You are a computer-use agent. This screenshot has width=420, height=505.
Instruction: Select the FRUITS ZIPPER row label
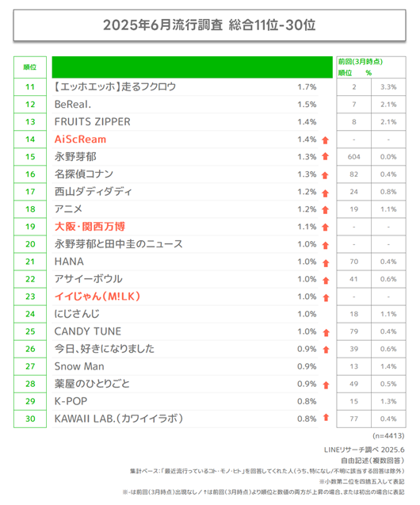tap(93, 122)
